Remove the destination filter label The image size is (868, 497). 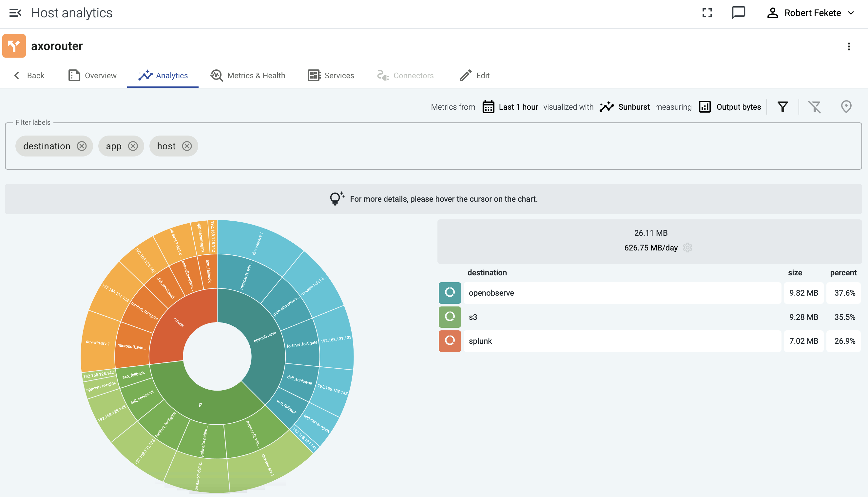point(82,146)
